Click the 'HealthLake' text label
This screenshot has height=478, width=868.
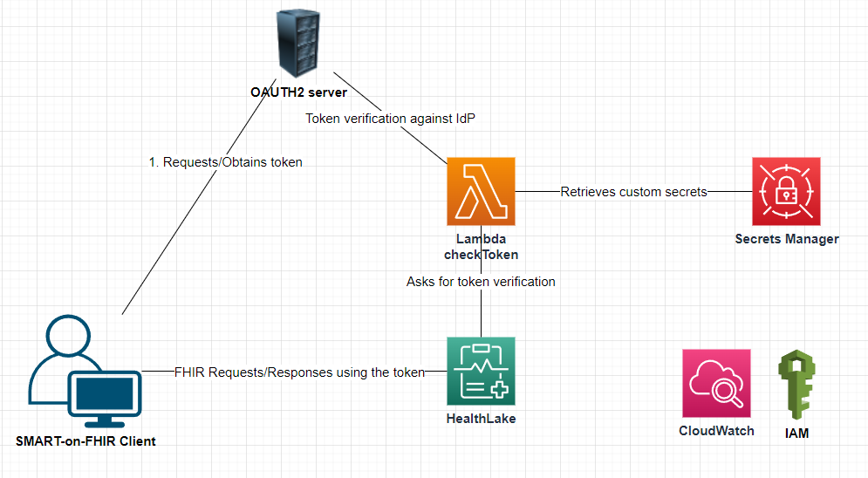point(481,419)
